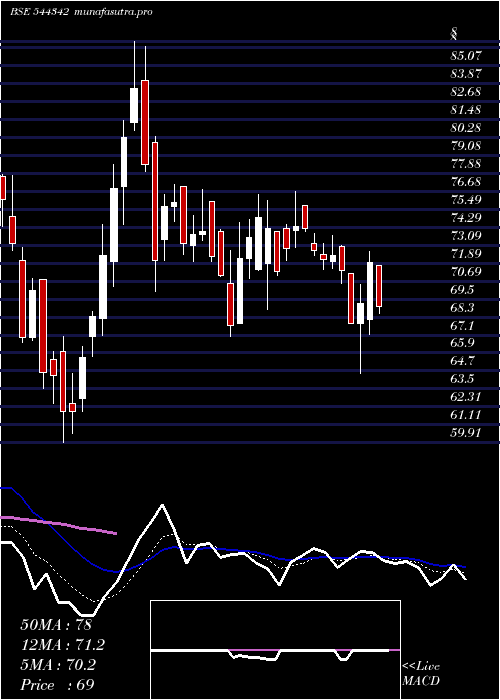
Task: Select the 65.9 price axis label
Action: click(x=463, y=343)
